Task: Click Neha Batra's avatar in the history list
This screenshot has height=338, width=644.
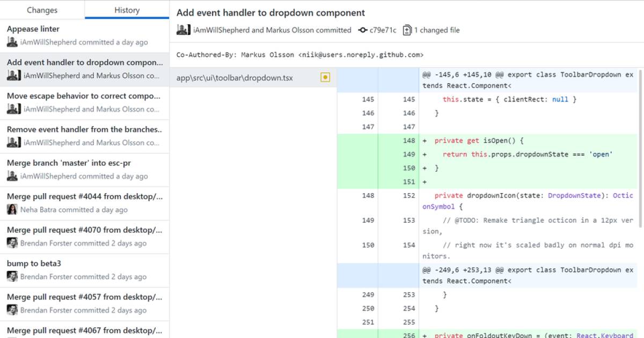Action: (12, 209)
